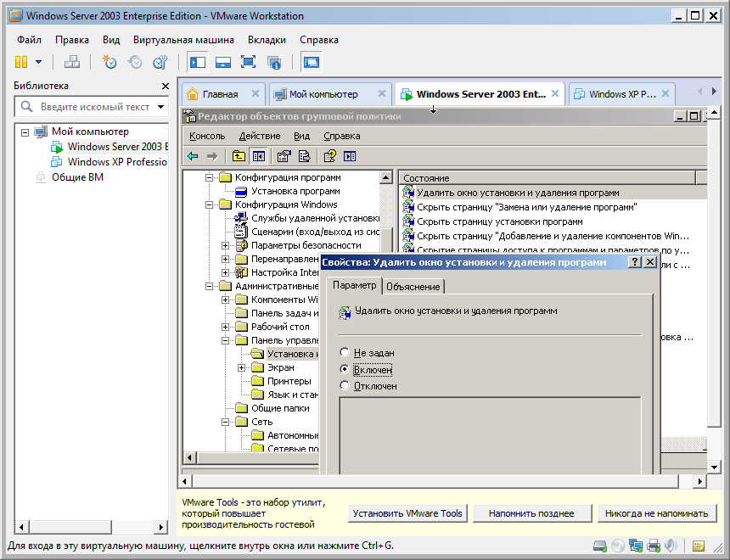The height and width of the screenshot is (560, 730).
Task: Open the 'Консоль' menu in policy editor
Action: tap(207, 136)
